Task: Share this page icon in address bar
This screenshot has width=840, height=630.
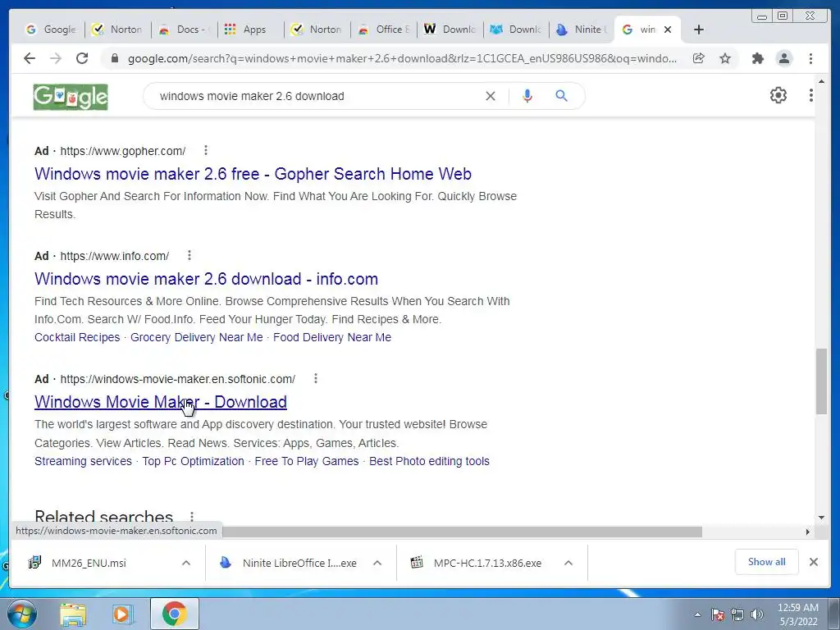Action: click(699, 58)
